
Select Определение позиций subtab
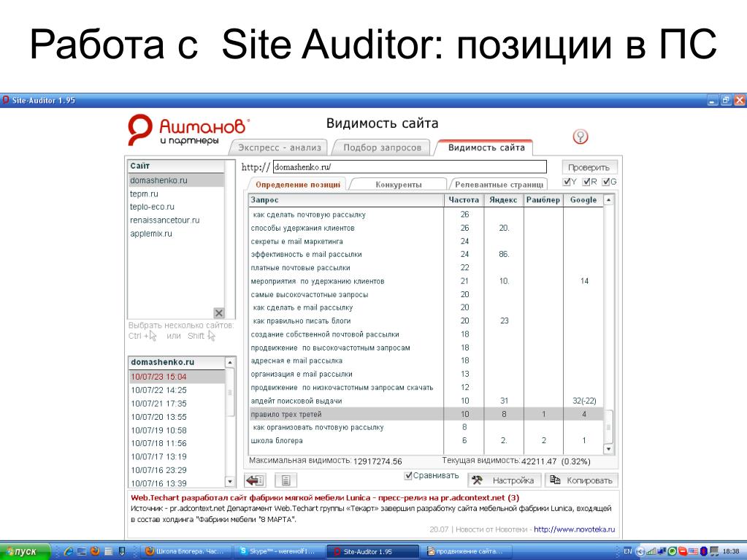(298, 185)
